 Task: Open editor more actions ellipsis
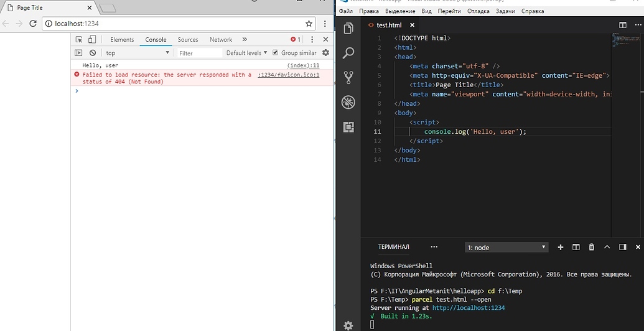(638, 25)
